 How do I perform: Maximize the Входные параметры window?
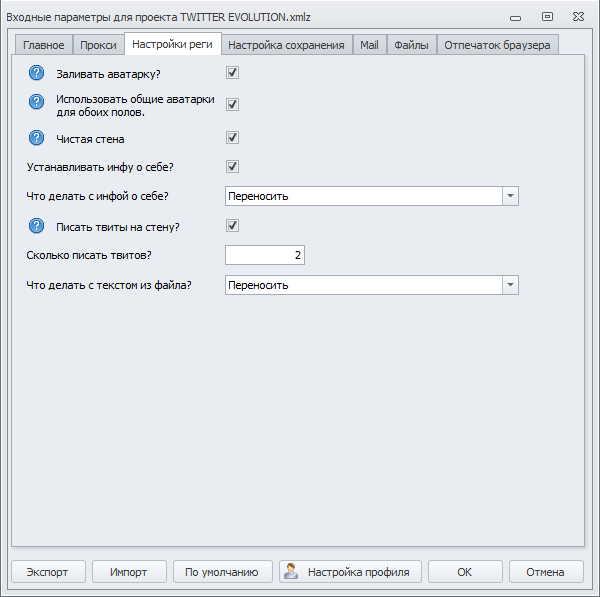(x=547, y=16)
